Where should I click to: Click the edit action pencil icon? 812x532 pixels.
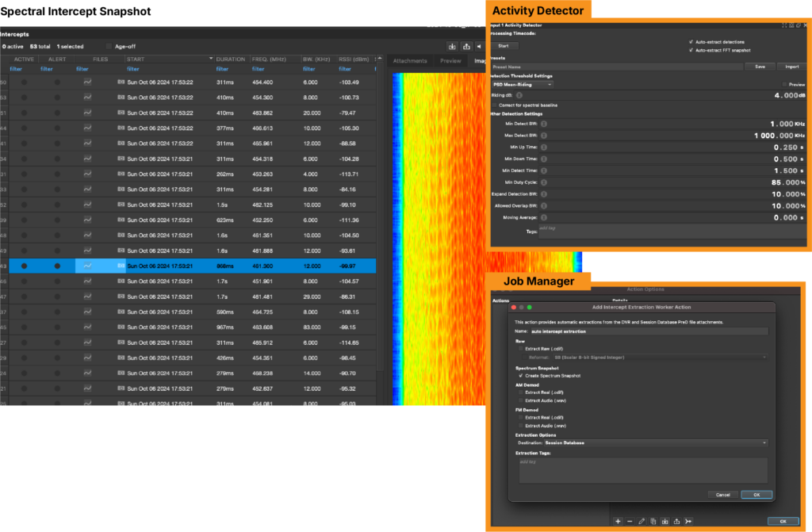642,521
